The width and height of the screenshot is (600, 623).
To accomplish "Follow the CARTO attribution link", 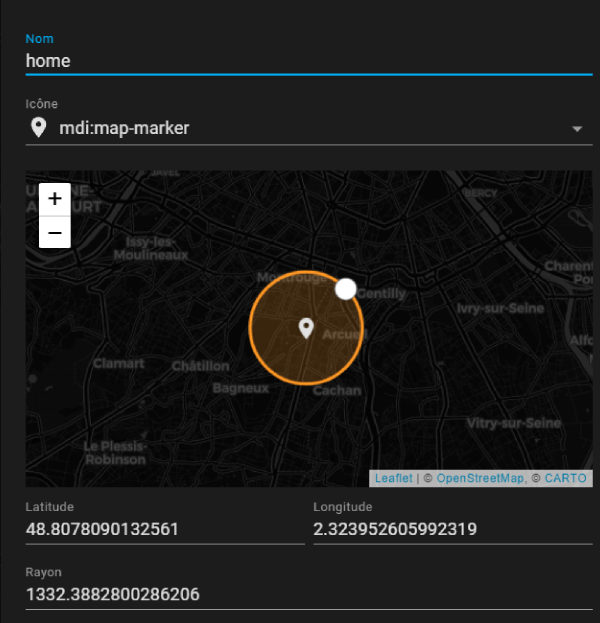I will 565,479.
